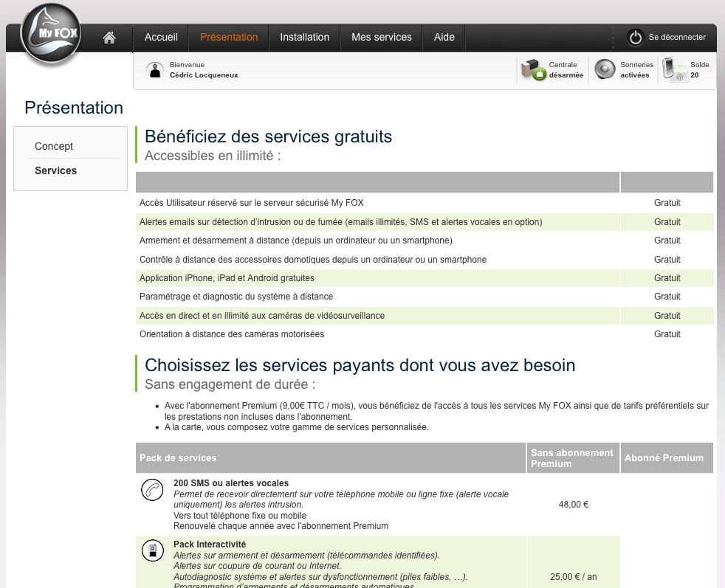Click the row Orientation à distance des caméras motorisées
Viewport: 725px width, 588px height.
425,334
